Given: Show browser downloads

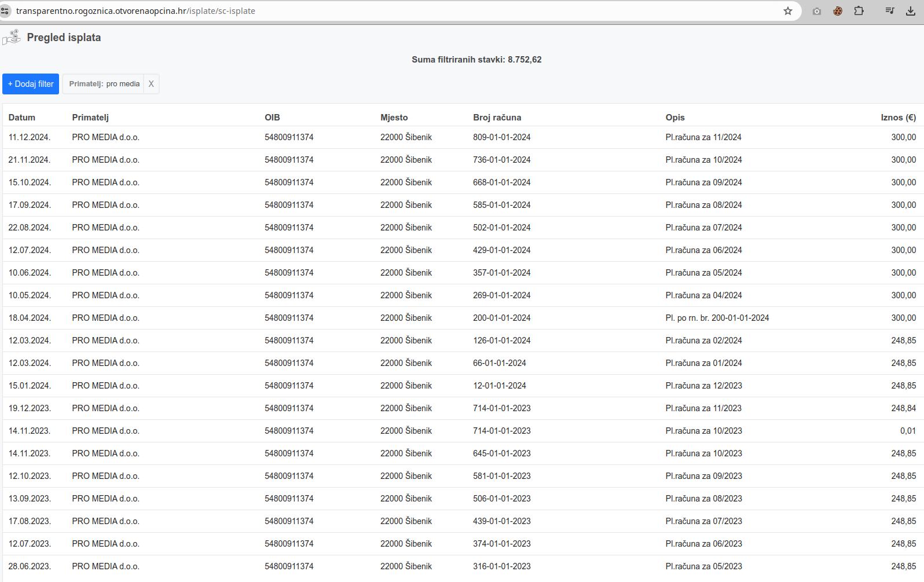Looking at the screenshot, I should [x=910, y=11].
